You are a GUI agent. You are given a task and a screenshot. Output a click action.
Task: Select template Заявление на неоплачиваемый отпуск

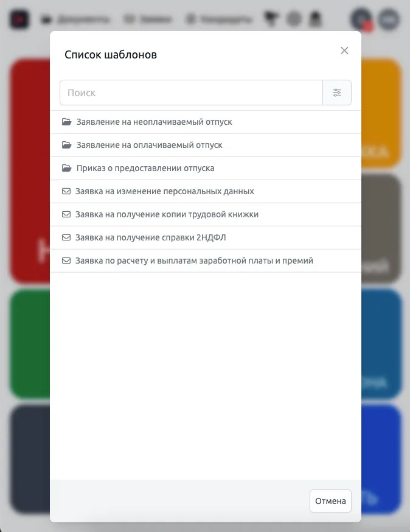154,122
